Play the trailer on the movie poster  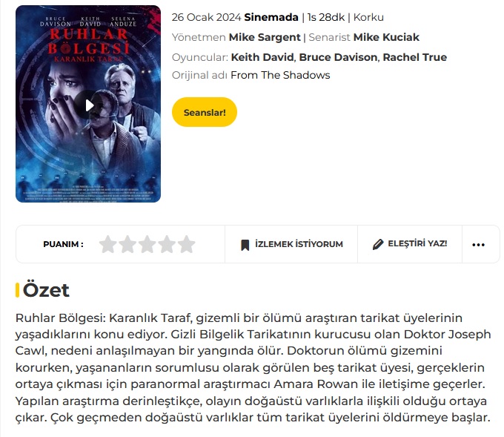pos(88,105)
